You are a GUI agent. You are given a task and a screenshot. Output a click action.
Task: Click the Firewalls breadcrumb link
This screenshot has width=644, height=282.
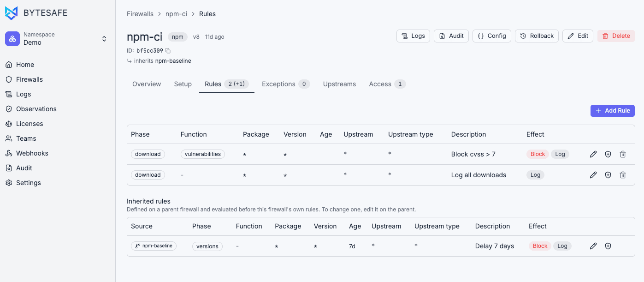[140, 14]
